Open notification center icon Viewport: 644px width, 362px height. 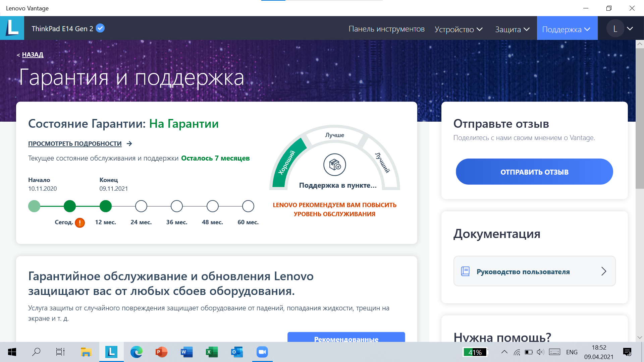627,352
